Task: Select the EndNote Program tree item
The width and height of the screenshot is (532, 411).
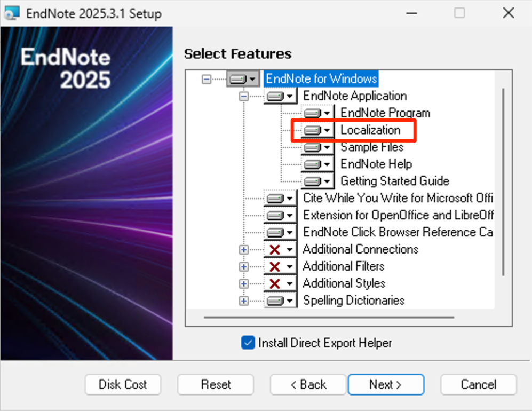Action: tap(385, 113)
